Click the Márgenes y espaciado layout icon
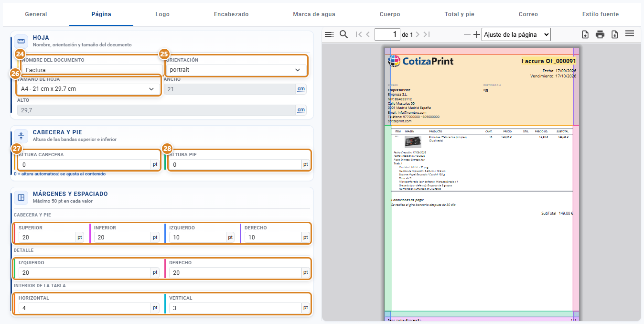Viewport: 644px width, 324px height. 21,197
